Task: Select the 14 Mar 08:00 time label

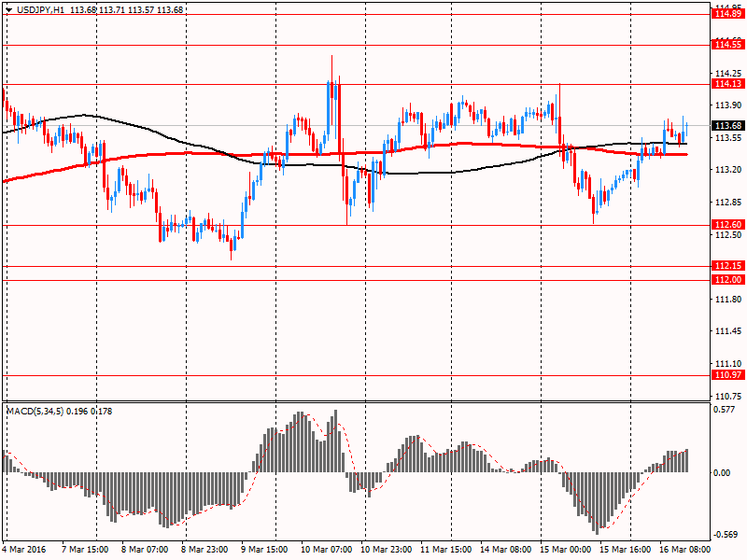Action: 505,551
